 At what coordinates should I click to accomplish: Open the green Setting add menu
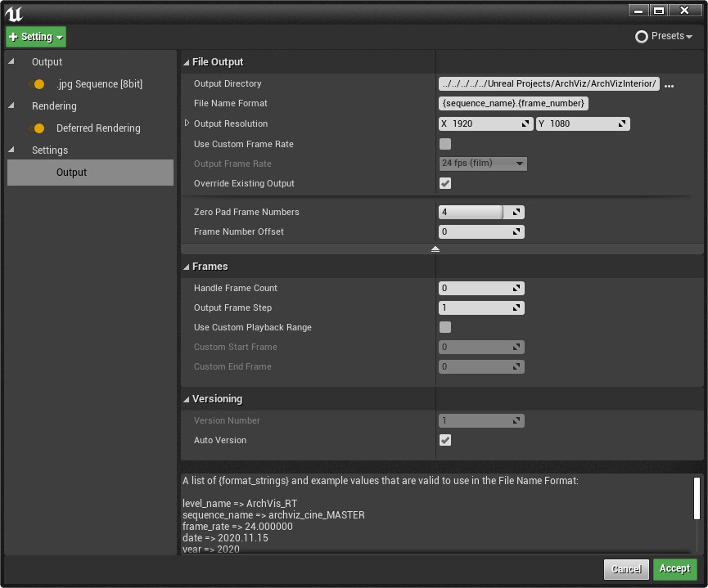(36, 37)
